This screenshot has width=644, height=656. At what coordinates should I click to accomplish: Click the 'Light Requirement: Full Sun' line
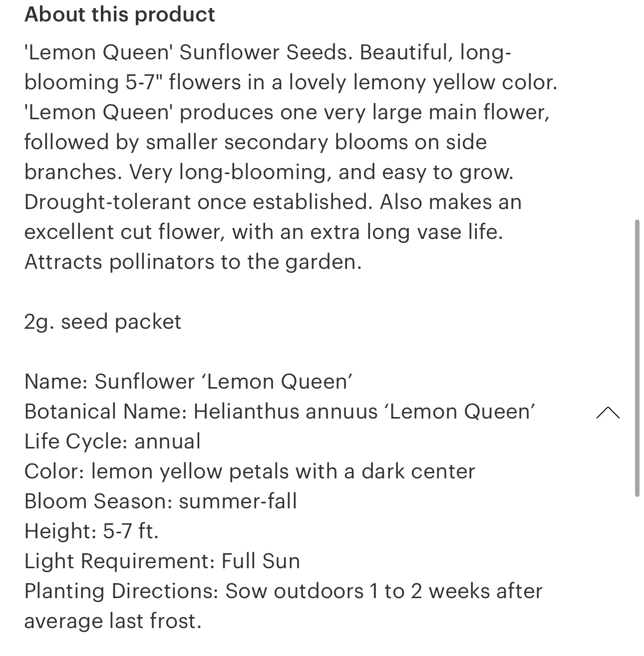(162, 561)
